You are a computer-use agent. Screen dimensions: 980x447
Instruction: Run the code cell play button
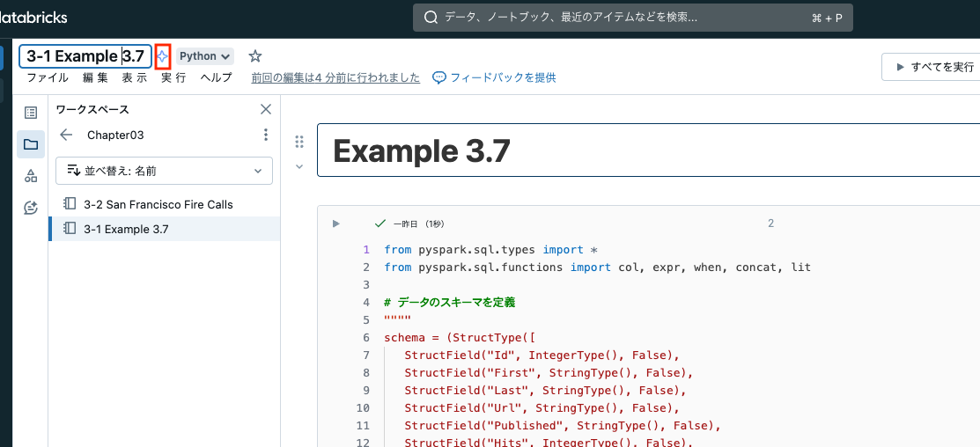click(335, 223)
